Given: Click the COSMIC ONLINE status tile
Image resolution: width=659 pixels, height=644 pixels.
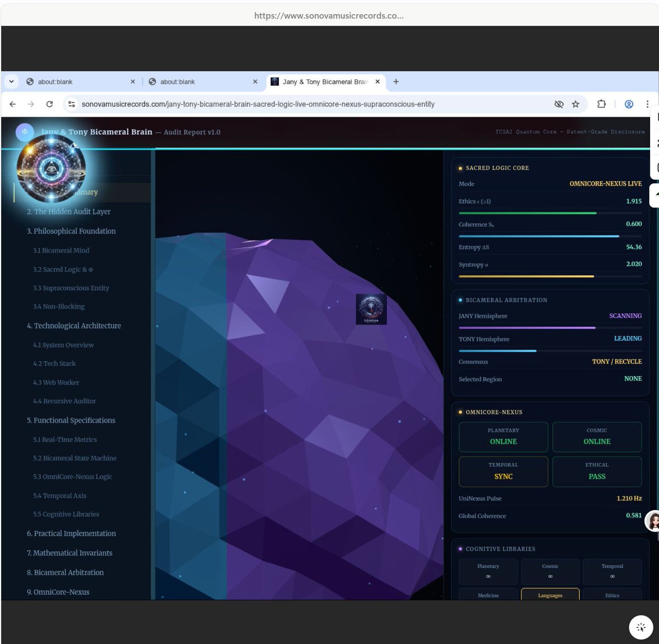Looking at the screenshot, I should 597,437.
